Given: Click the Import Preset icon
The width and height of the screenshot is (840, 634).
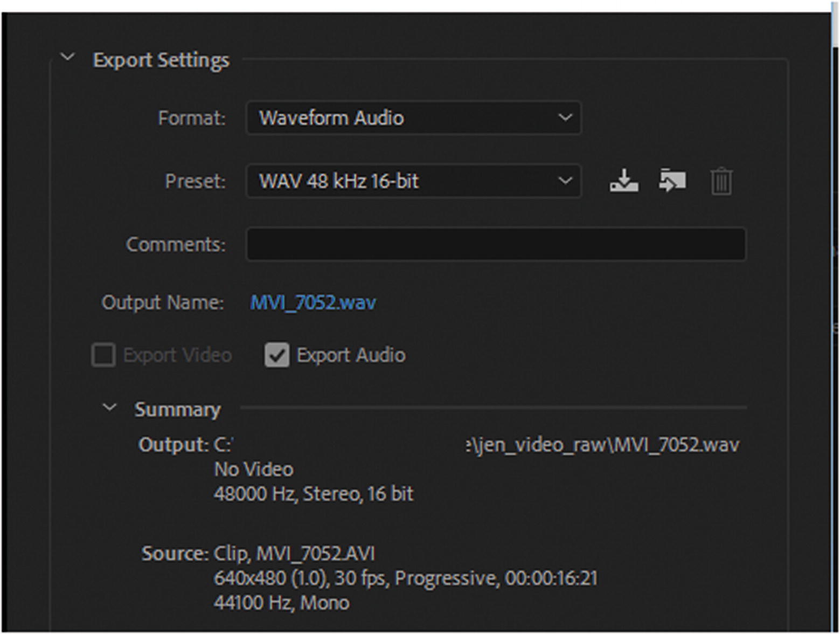Looking at the screenshot, I should click(672, 181).
